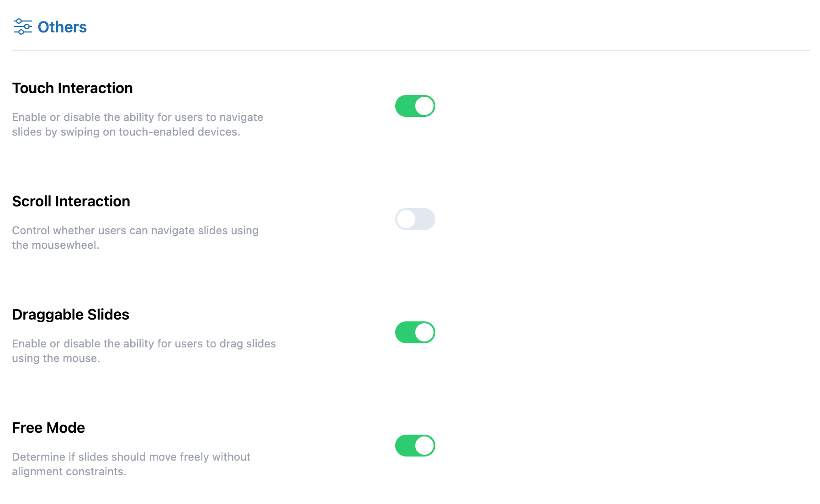The image size is (820, 504).
Task: Turn off the Draggable Slides switch
Action: click(x=415, y=332)
